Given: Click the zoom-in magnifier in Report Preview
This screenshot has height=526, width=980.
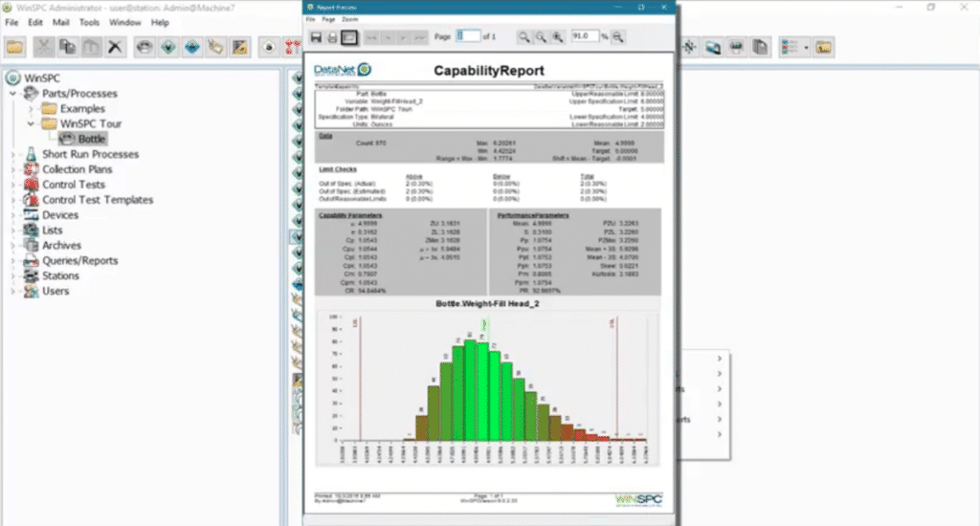Looking at the screenshot, I should 557,36.
